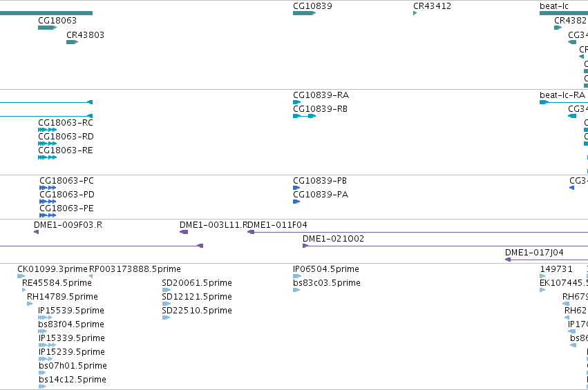Click the DME1-009F03.R clone label
This screenshot has width=588, height=390.
point(68,225)
